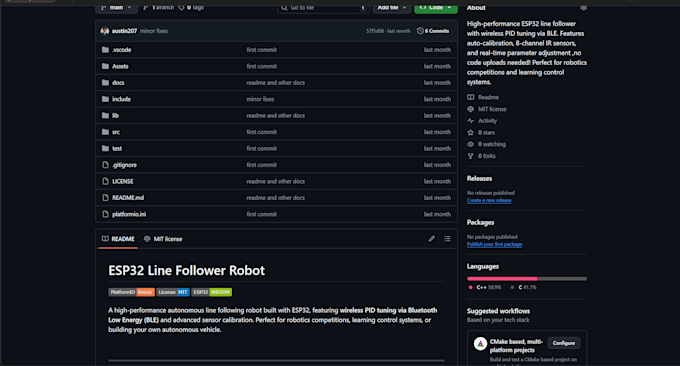This screenshot has height=366, width=680.
Task: Open the Packages heading link
Action: (x=481, y=222)
